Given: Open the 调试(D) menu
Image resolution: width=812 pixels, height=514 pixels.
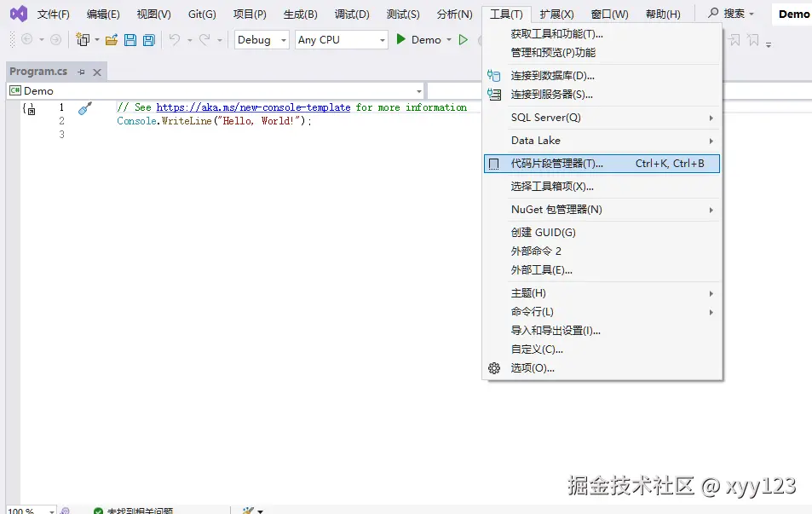Looking at the screenshot, I should 352,14.
